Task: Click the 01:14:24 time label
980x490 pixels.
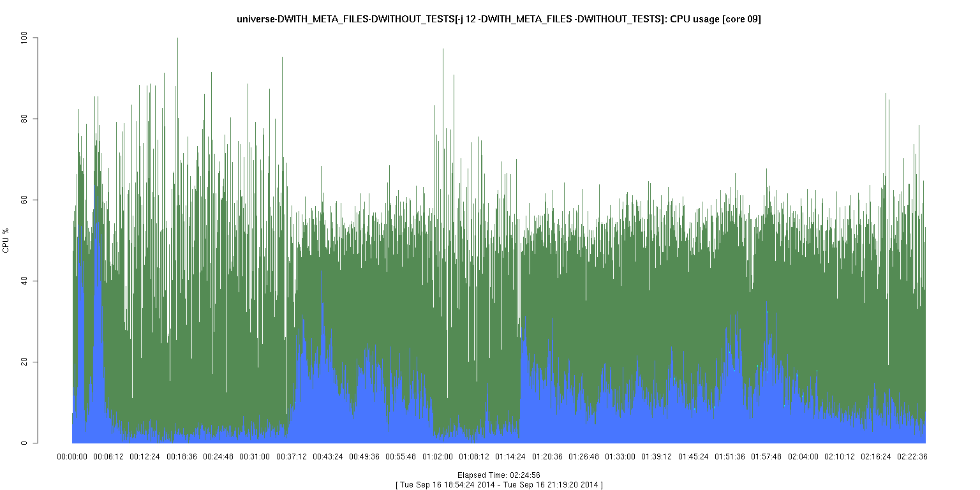Action: pos(510,457)
